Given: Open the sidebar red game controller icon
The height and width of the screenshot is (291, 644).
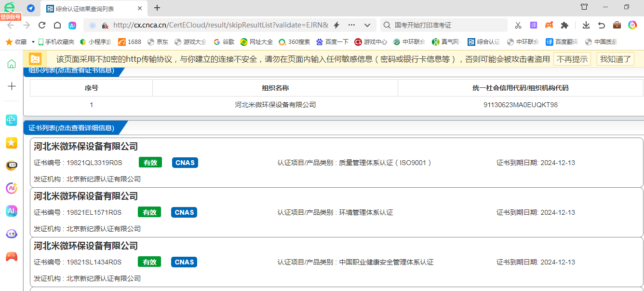Looking at the screenshot, I should [12, 257].
